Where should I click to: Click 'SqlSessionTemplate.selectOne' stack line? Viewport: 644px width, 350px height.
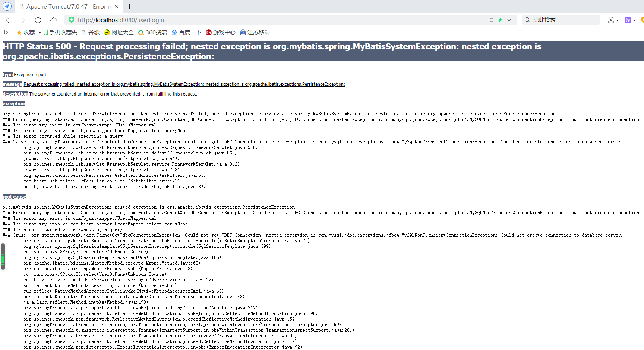coord(122,257)
